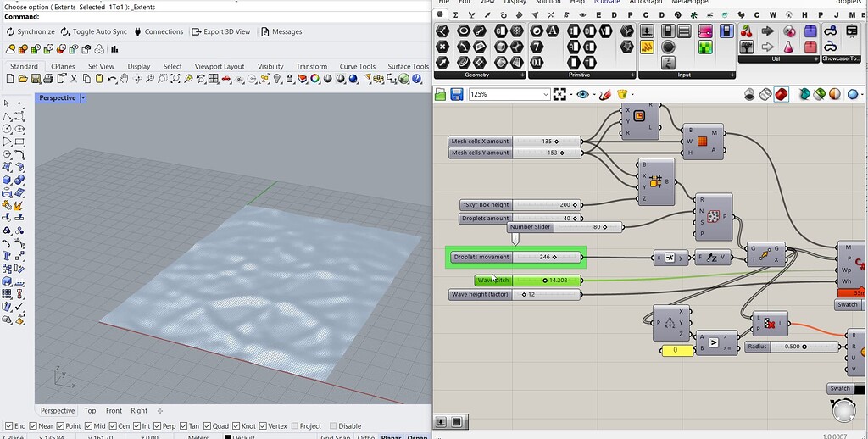Open the CPlanes toolbar tab

pyautogui.click(x=63, y=66)
